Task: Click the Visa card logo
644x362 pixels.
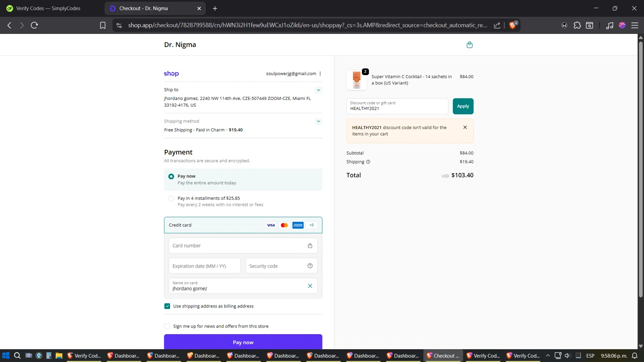Action: (271, 225)
